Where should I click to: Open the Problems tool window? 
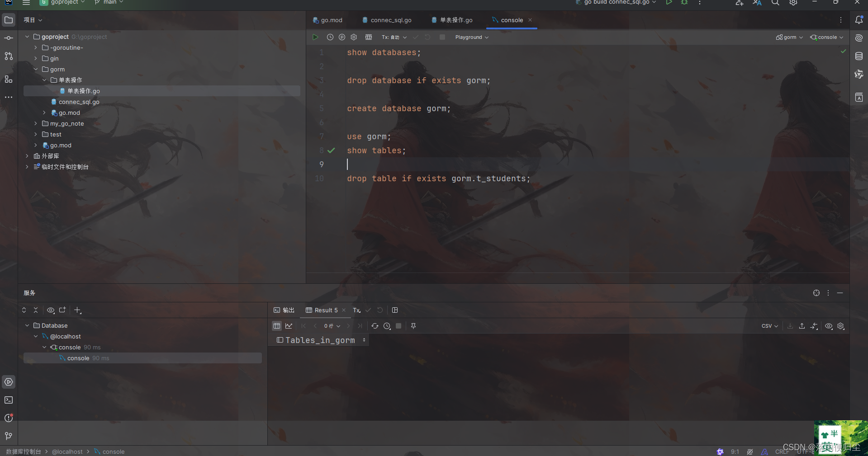pos(9,418)
